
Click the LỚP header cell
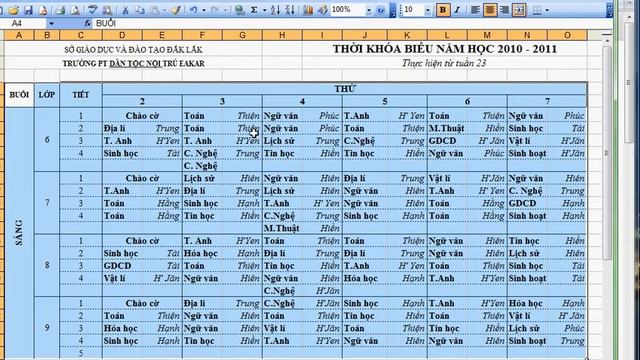(47, 95)
